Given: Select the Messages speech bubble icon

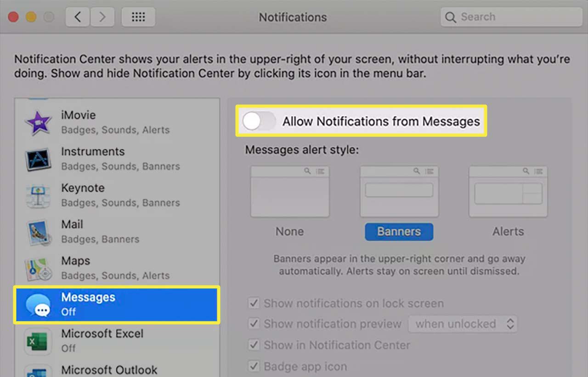Looking at the screenshot, I should 39,304.
